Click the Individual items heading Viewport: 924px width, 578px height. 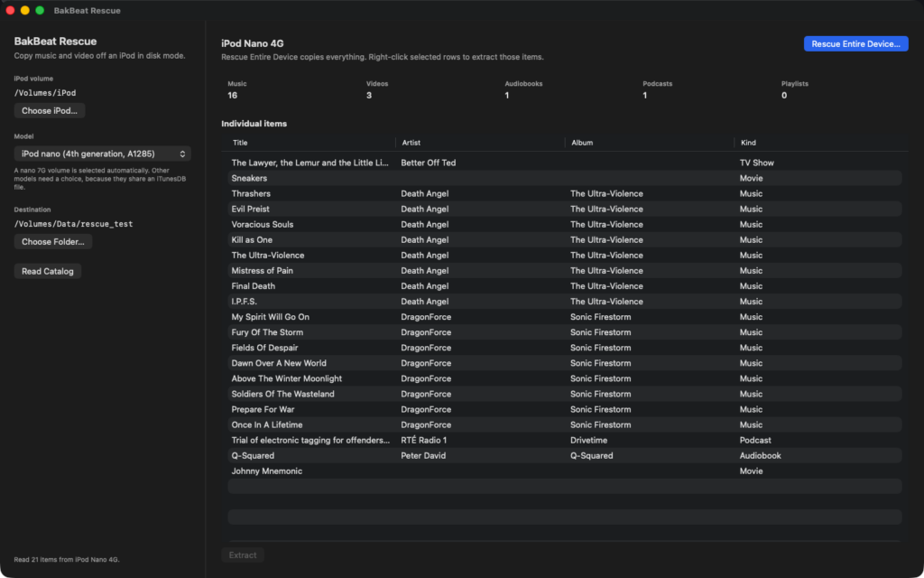(254, 124)
